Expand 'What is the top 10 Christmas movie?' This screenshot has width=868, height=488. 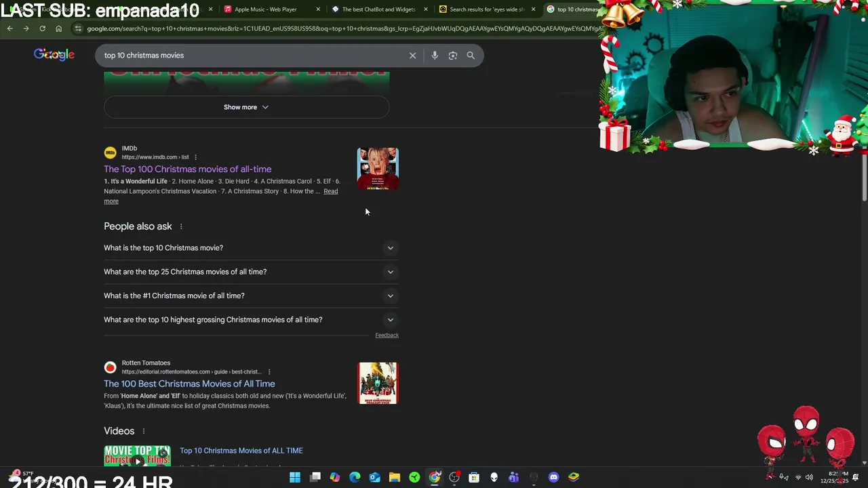tap(251, 248)
